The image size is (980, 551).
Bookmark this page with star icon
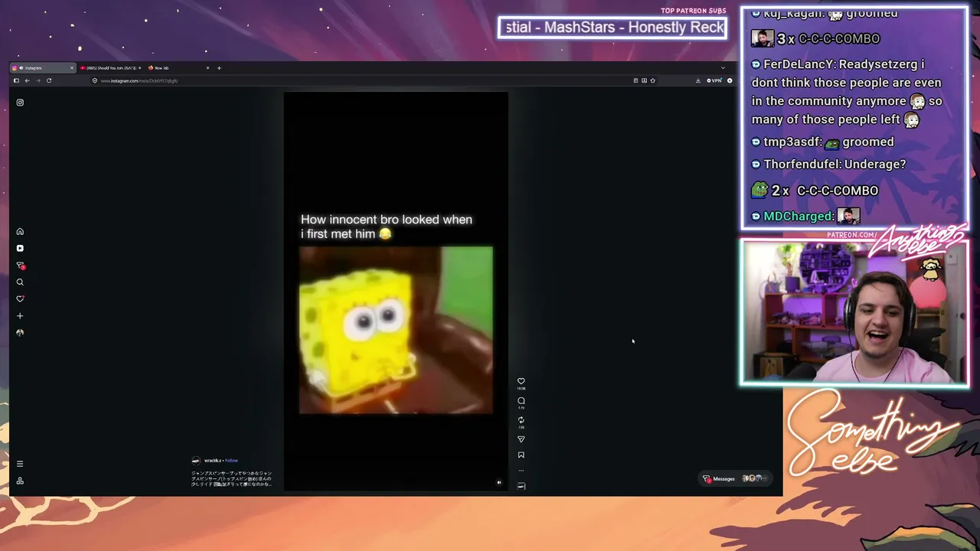pos(652,80)
